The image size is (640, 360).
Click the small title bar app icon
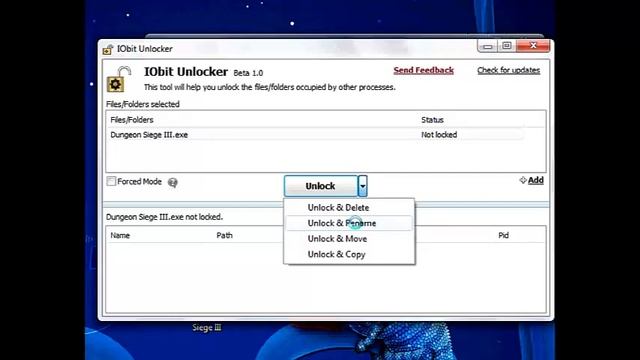click(108, 49)
